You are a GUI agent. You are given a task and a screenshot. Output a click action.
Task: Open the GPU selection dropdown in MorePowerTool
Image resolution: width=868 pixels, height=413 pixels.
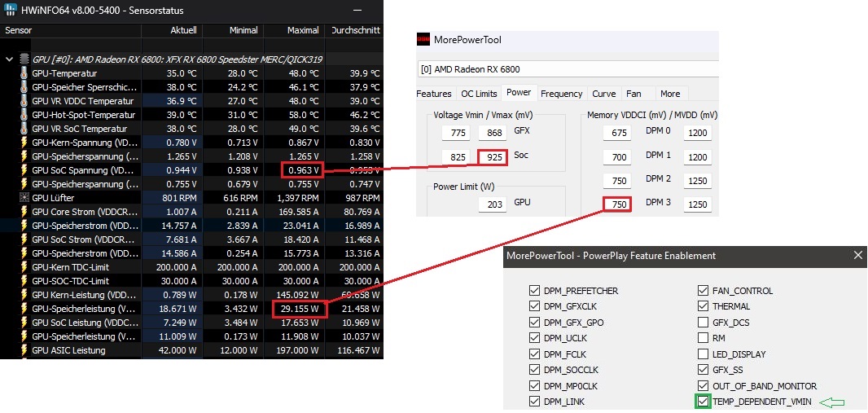pyautogui.click(x=568, y=69)
